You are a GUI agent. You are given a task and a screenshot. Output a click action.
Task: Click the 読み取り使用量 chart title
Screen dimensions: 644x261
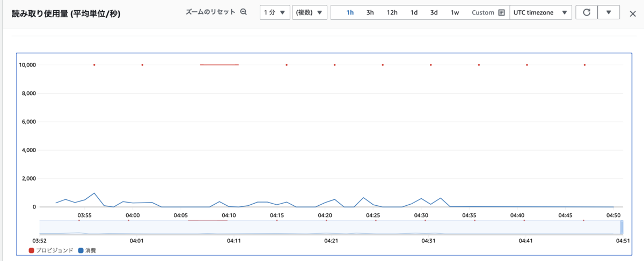pyautogui.click(x=66, y=13)
